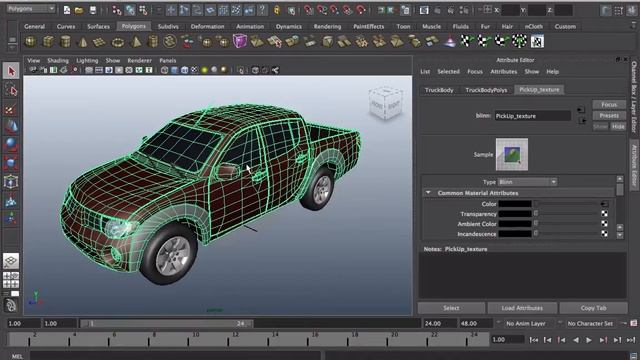Toggle select-by-component mode icon
Screen dimensions: 640x360
click(143, 10)
